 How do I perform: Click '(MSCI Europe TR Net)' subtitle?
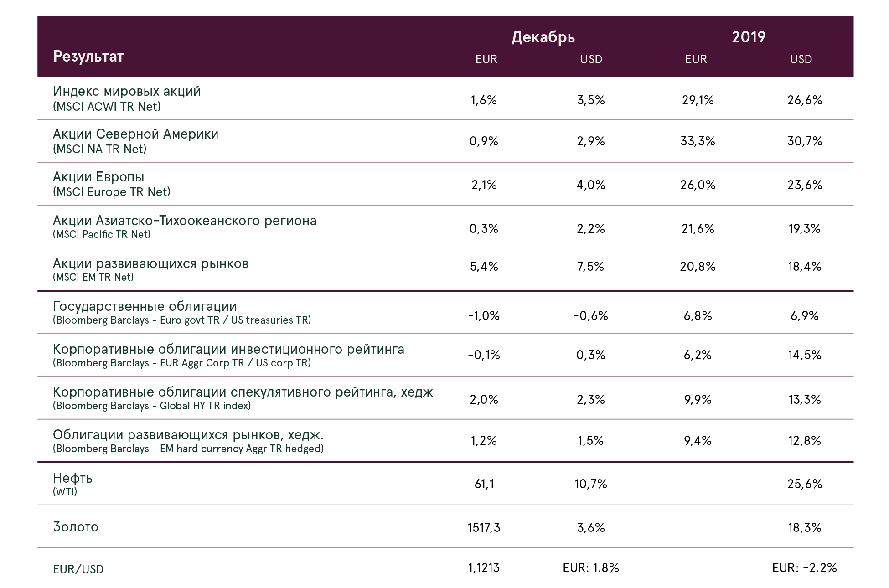pyautogui.click(x=112, y=192)
